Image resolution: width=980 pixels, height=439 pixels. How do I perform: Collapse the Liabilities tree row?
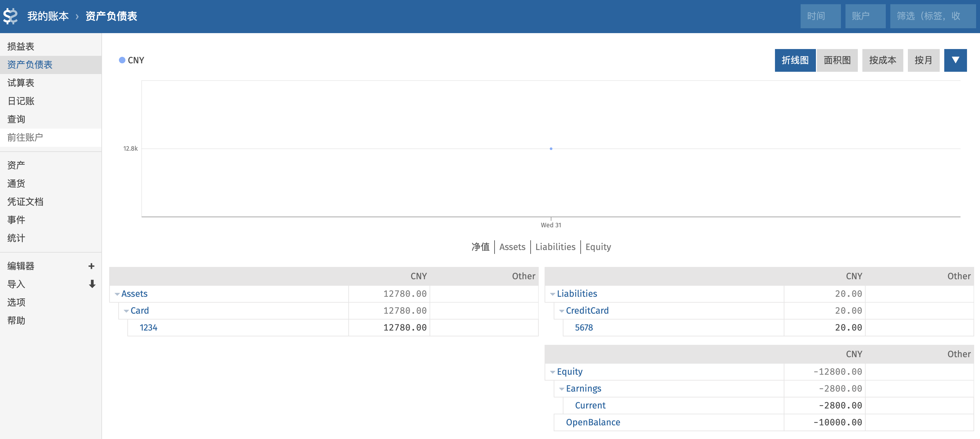pos(553,294)
